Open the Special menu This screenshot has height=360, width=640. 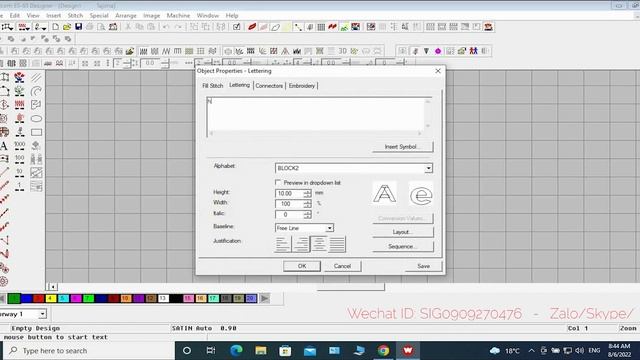pos(99,15)
